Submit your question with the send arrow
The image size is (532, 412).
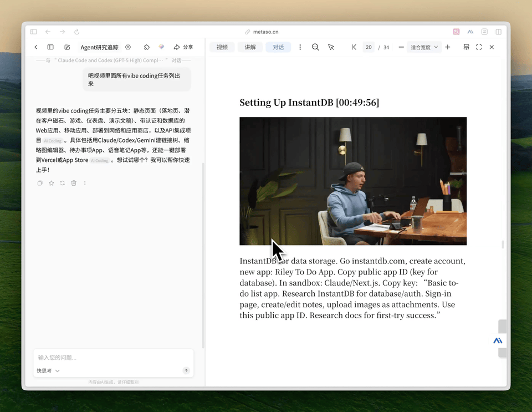tap(186, 369)
